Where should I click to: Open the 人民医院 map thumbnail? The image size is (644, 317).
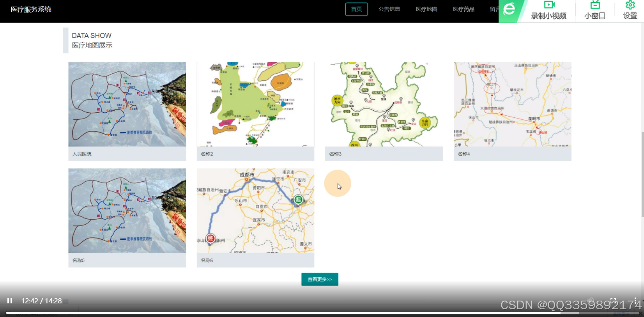(x=127, y=104)
